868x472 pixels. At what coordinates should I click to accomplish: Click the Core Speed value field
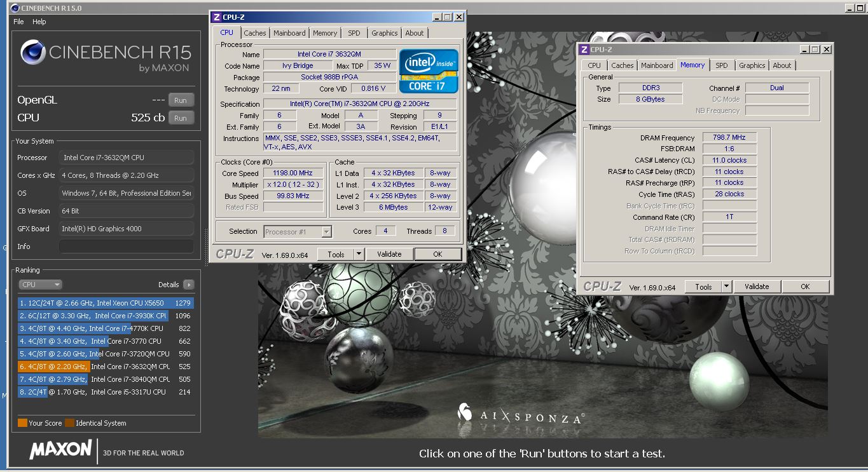293,173
